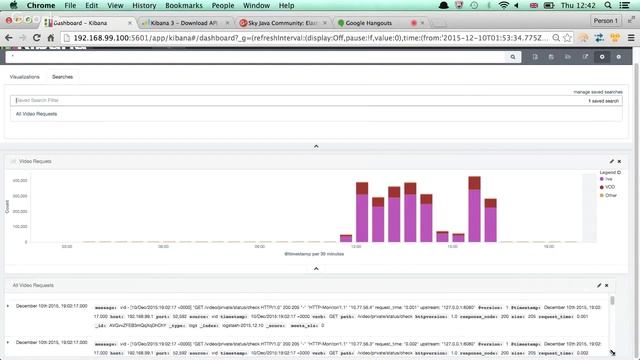
Task: Switch to the Visualizations tab
Action: (24, 77)
